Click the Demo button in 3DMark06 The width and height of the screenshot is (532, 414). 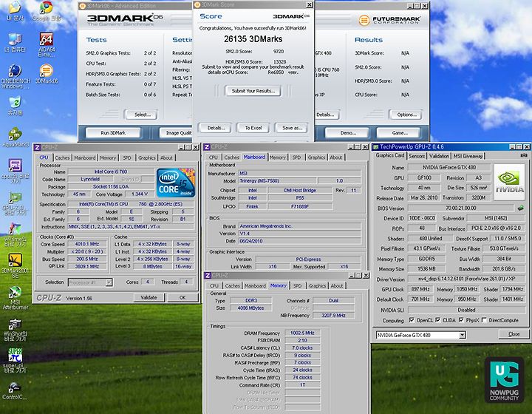[x=348, y=132]
